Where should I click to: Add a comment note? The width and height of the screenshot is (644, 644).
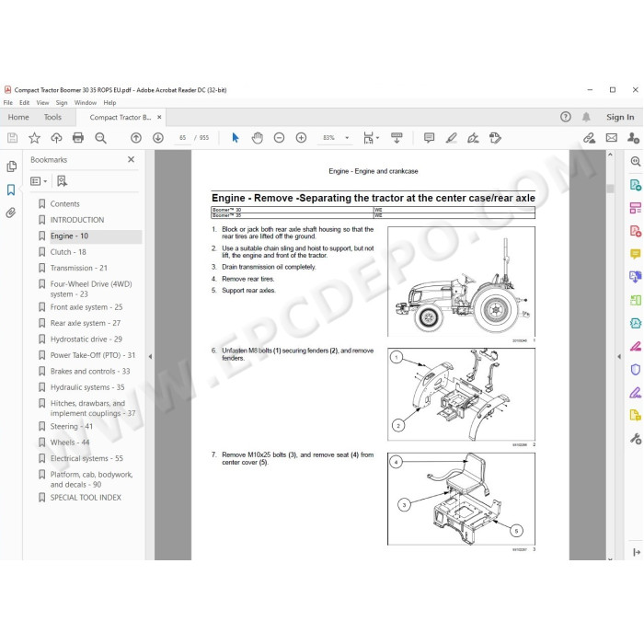tap(430, 138)
